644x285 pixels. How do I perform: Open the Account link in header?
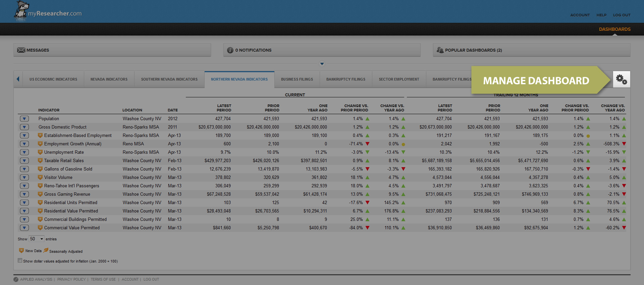tap(580, 15)
